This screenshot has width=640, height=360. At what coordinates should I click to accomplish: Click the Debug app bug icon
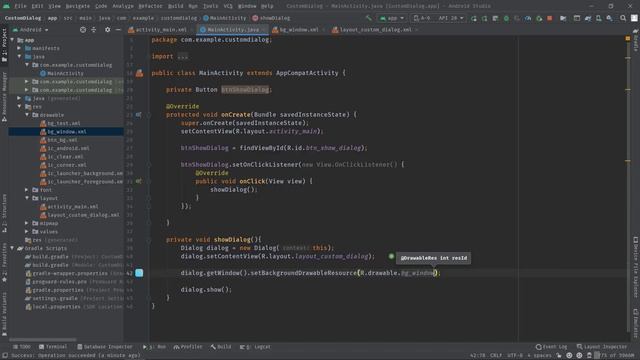click(506, 18)
